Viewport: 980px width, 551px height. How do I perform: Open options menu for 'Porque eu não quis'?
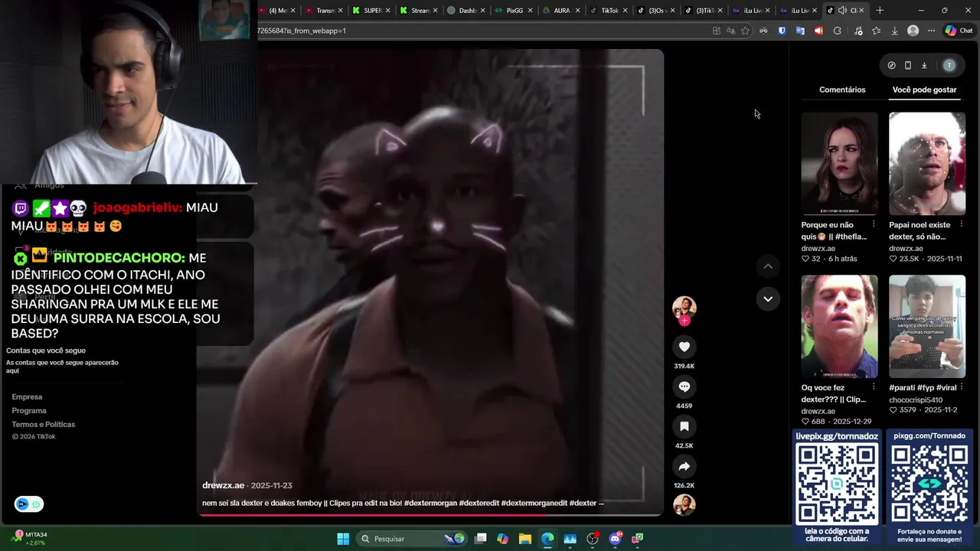(874, 224)
